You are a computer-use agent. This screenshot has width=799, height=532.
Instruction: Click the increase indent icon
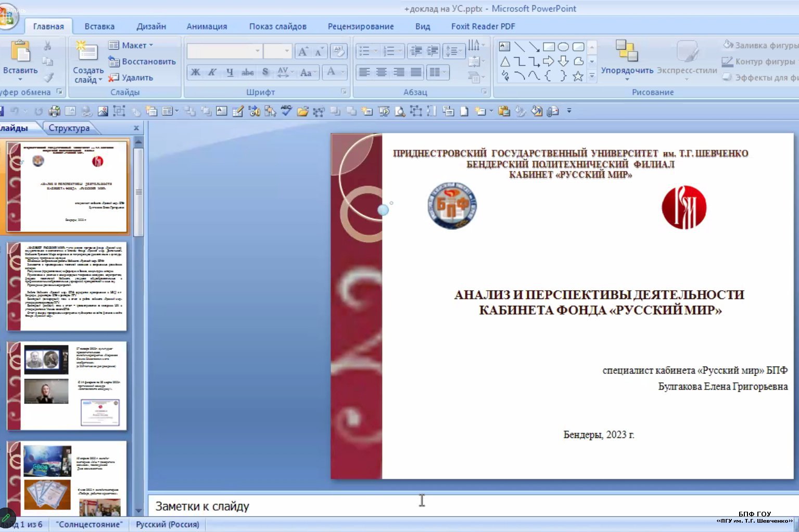pyautogui.click(x=433, y=51)
